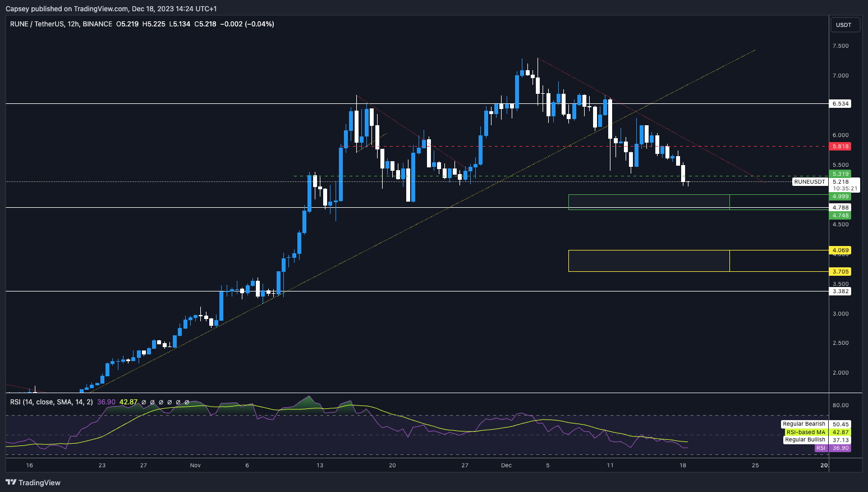Click the Dec label on time axis
The height and width of the screenshot is (492, 868).
coord(507,466)
